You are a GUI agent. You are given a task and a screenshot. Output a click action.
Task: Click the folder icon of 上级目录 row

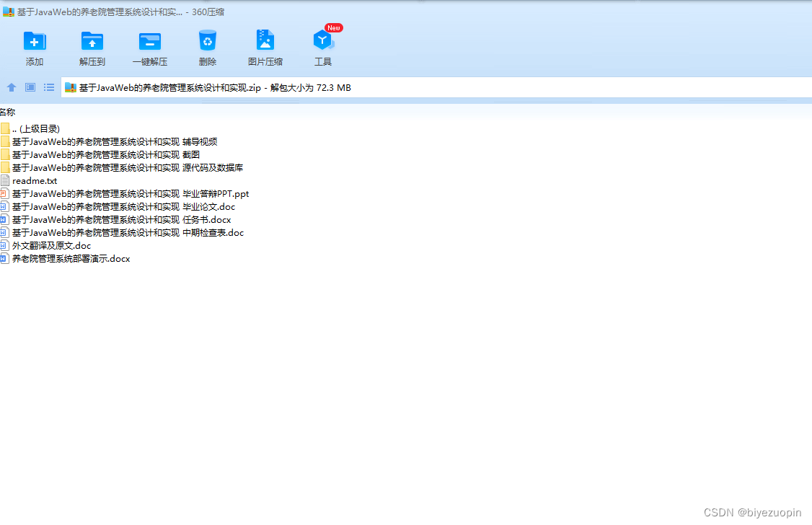4,128
